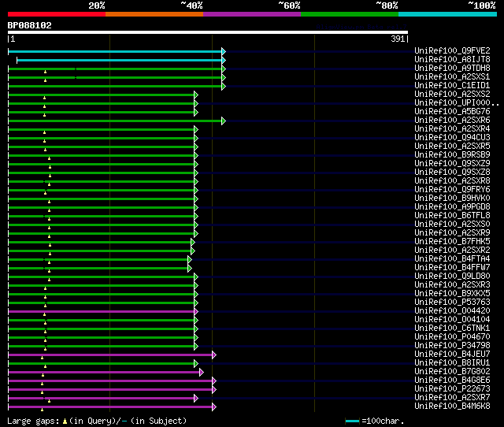
Task: Click the UniRef100_B9RSB9 label
Action: [452, 155]
